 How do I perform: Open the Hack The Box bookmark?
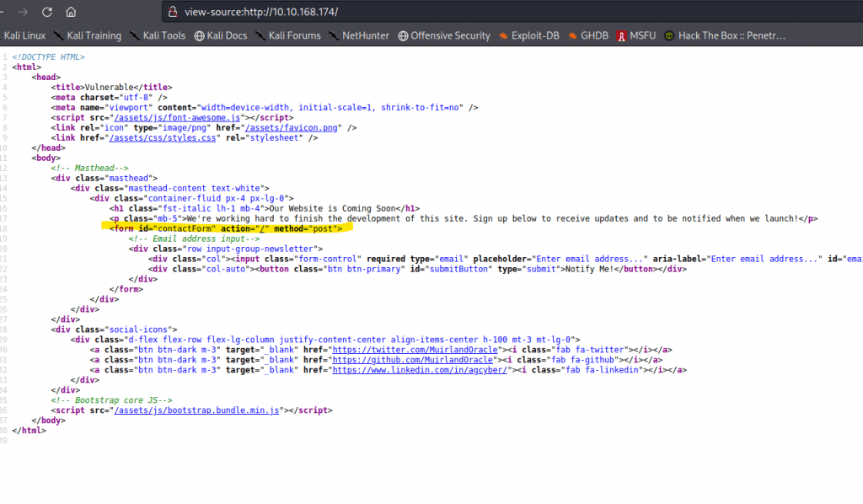pyautogui.click(x=725, y=35)
